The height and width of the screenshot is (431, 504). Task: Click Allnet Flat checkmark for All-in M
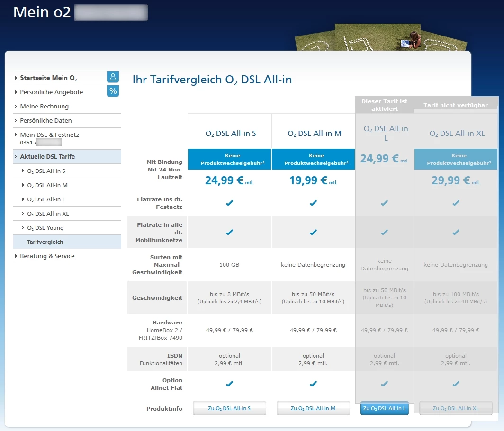click(x=314, y=384)
